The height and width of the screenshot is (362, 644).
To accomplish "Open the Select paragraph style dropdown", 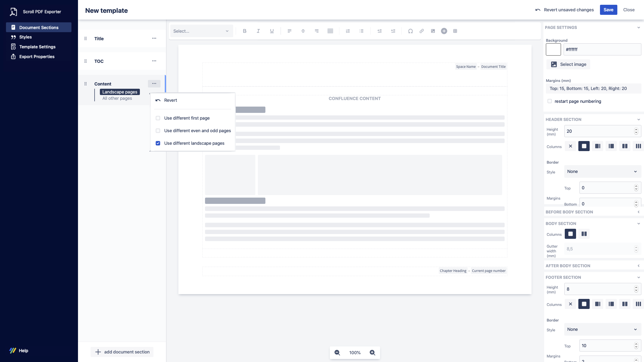I will point(201,31).
